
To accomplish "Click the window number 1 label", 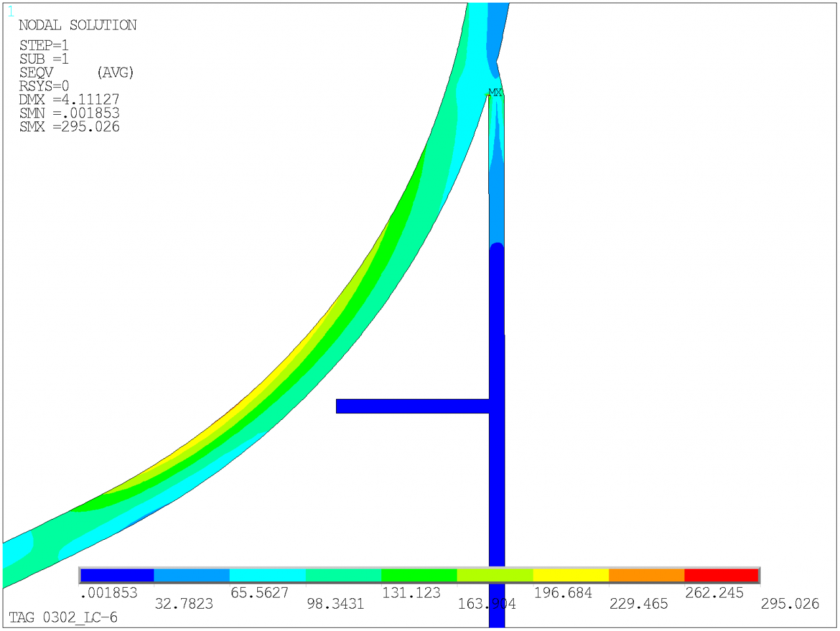I will pos(10,12).
